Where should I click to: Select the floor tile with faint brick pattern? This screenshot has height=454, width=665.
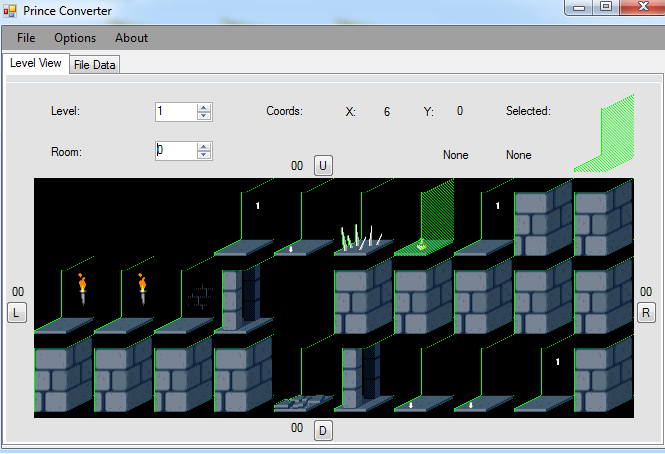click(x=184, y=297)
